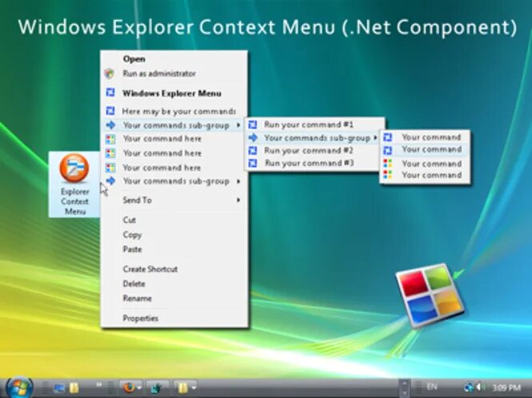
Task: Click the network tray icon
Action: 469,387
